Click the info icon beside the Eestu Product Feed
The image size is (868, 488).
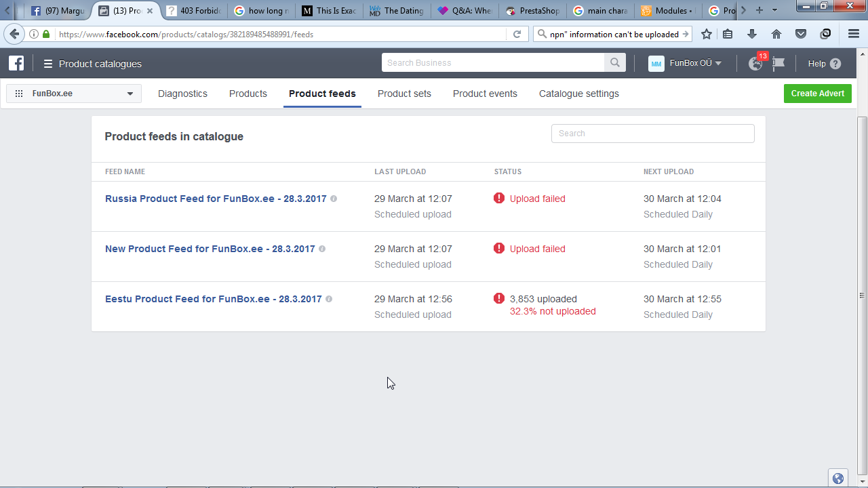click(x=329, y=299)
